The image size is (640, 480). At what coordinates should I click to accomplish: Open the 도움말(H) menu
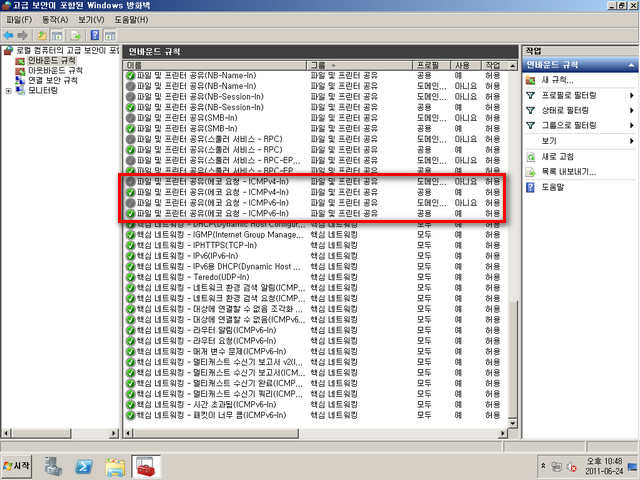click(x=131, y=20)
